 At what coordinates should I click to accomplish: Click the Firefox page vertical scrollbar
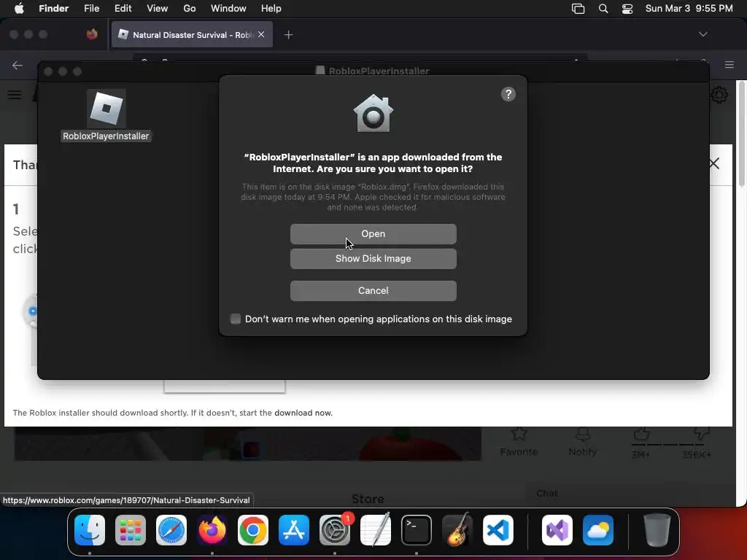pos(741,134)
